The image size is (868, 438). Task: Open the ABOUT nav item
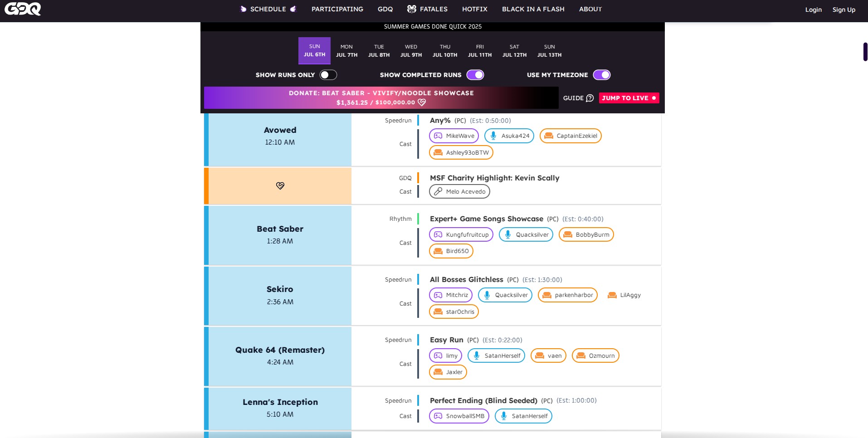(x=590, y=9)
